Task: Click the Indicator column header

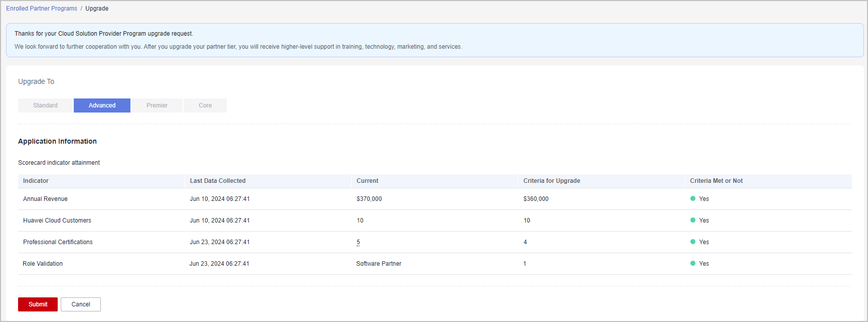Action: [x=36, y=181]
